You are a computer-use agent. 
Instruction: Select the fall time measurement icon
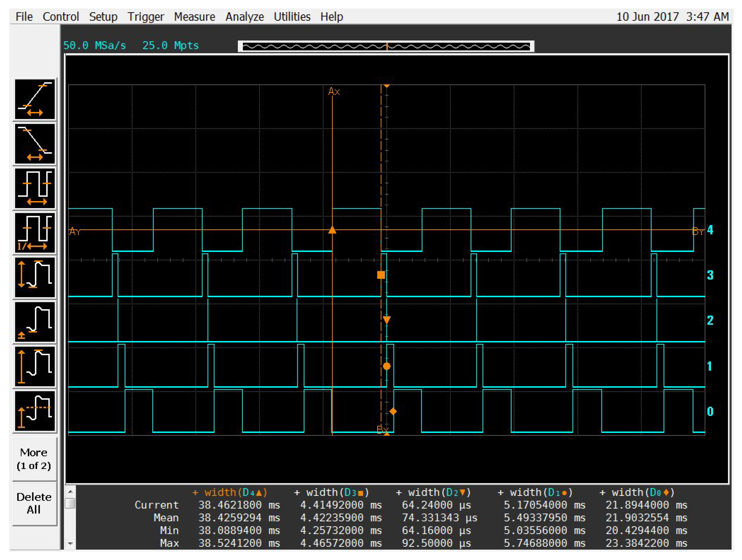[x=35, y=144]
